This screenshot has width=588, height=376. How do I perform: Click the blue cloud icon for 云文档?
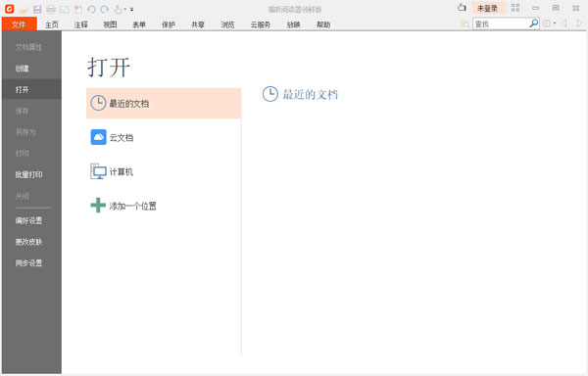coord(99,137)
